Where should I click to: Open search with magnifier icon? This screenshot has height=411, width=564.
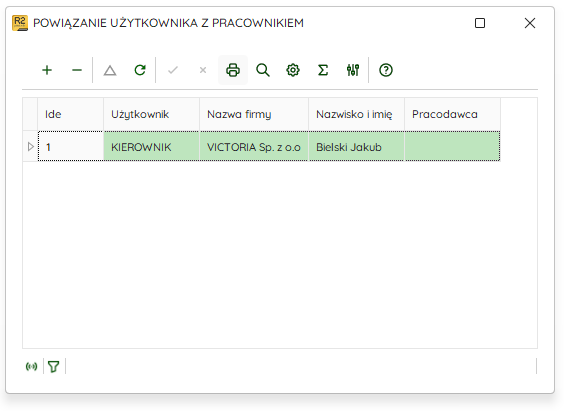(263, 70)
